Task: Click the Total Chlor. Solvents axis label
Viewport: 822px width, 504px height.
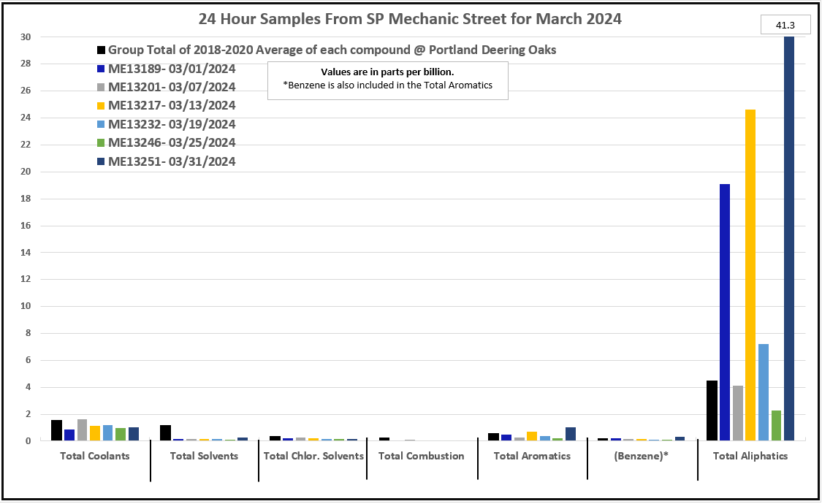Action: (x=313, y=457)
